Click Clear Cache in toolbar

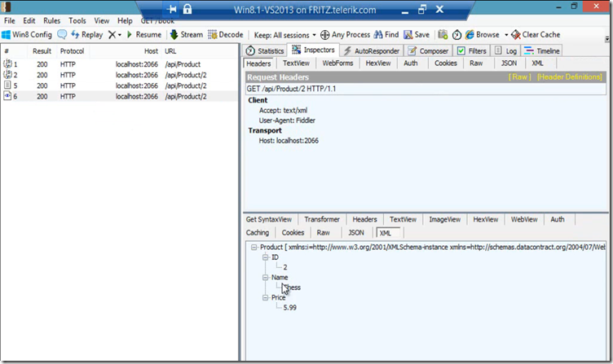coord(536,35)
